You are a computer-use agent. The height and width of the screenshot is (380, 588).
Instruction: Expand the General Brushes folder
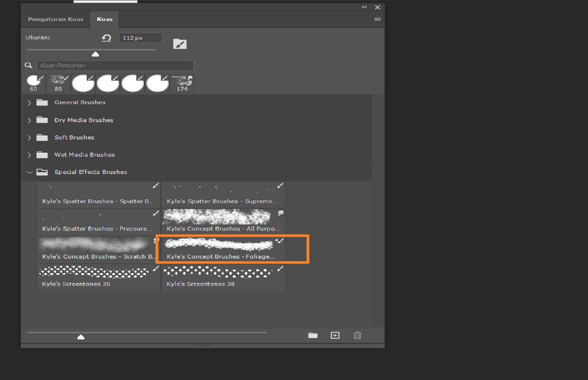pos(29,103)
